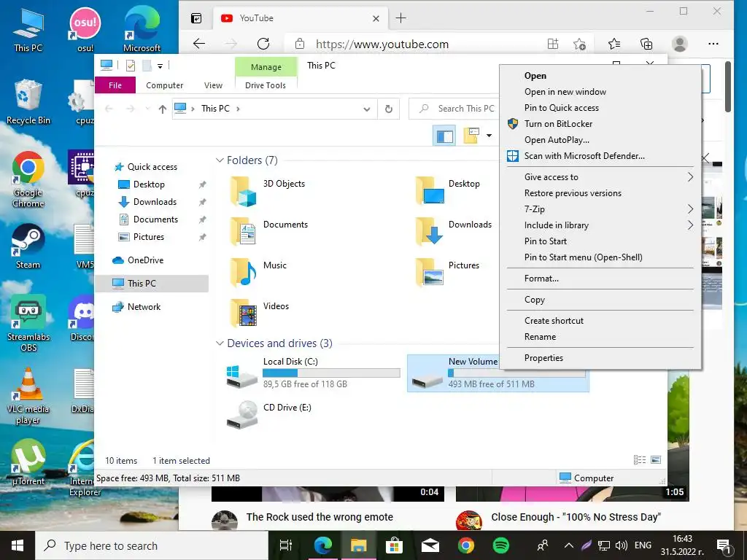This screenshot has width=747, height=560.
Task: Open Streamlabs OBS desktop shortcut
Action: point(28,324)
